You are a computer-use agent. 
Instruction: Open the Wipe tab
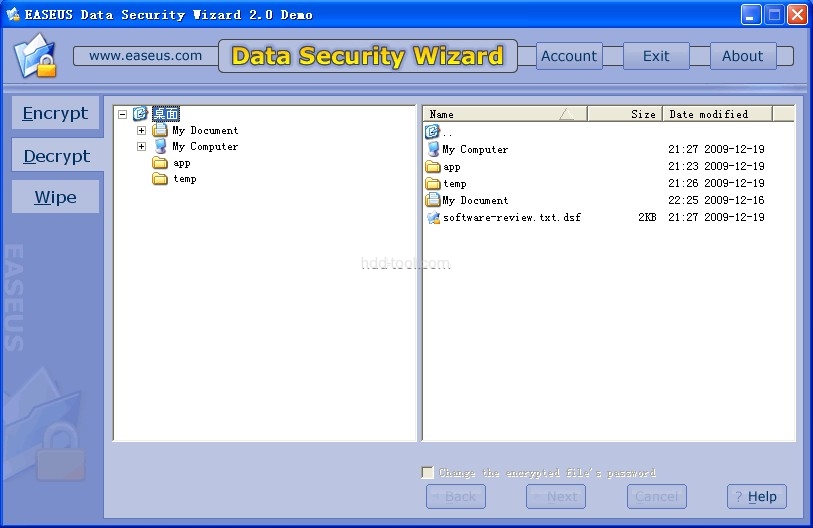(x=55, y=197)
